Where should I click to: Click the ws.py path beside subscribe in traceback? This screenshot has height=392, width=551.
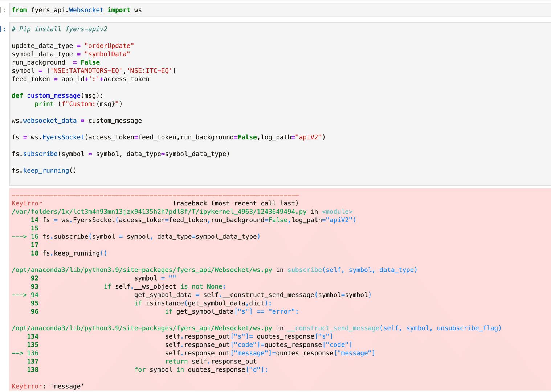(x=142, y=270)
